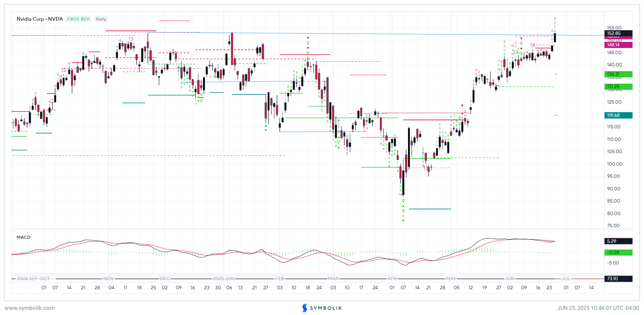Select the APR month marker
Image resolution: width=644 pixels, height=315 pixels.
tap(392, 278)
